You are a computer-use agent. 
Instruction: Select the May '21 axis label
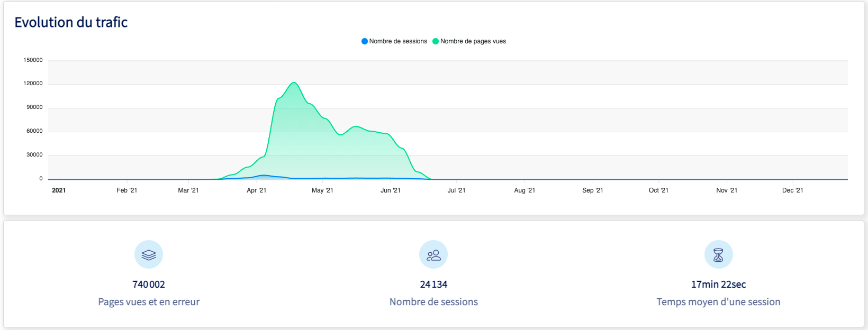pyautogui.click(x=322, y=190)
